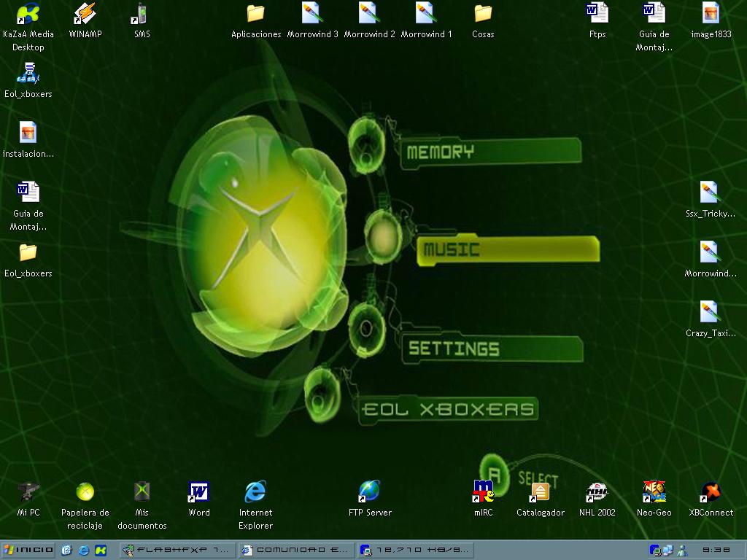
Task: Launch KaZaA from the quick launch bar
Action: (x=101, y=550)
